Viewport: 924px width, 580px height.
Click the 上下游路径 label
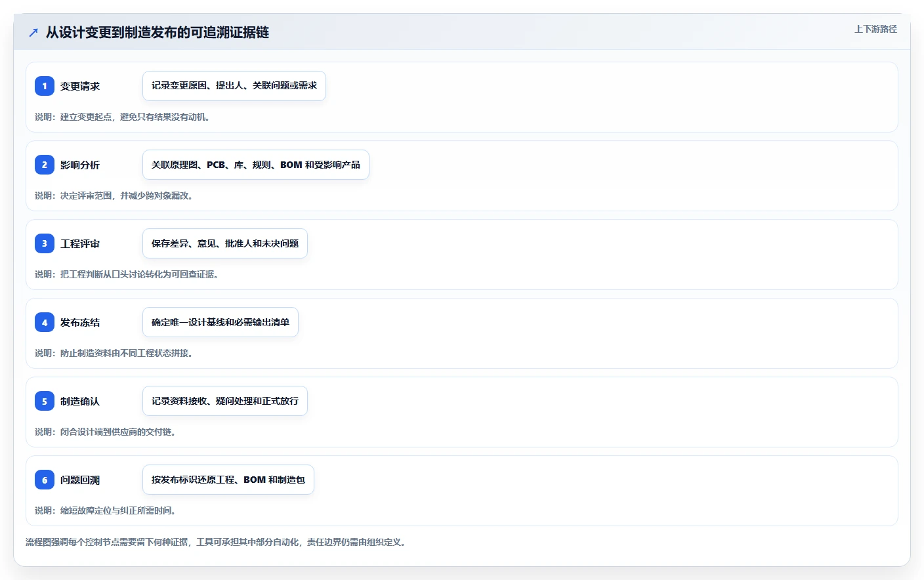(x=875, y=29)
